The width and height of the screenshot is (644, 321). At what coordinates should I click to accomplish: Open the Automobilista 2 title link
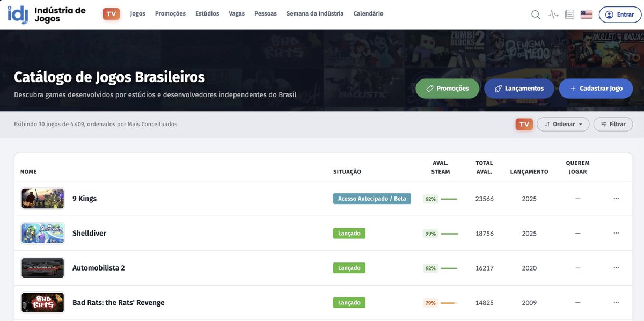point(99,268)
